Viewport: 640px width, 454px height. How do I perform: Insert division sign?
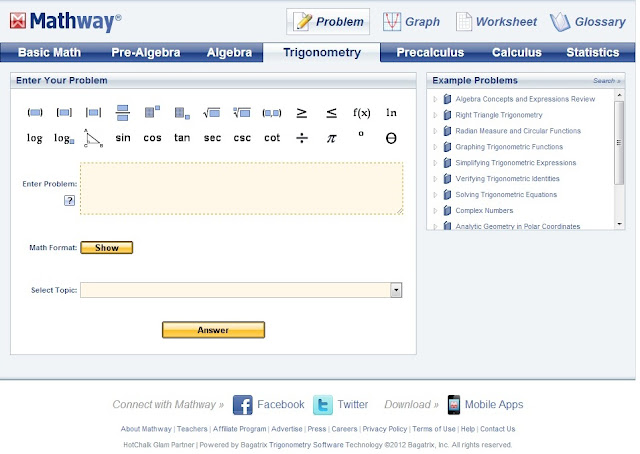pyautogui.click(x=302, y=138)
